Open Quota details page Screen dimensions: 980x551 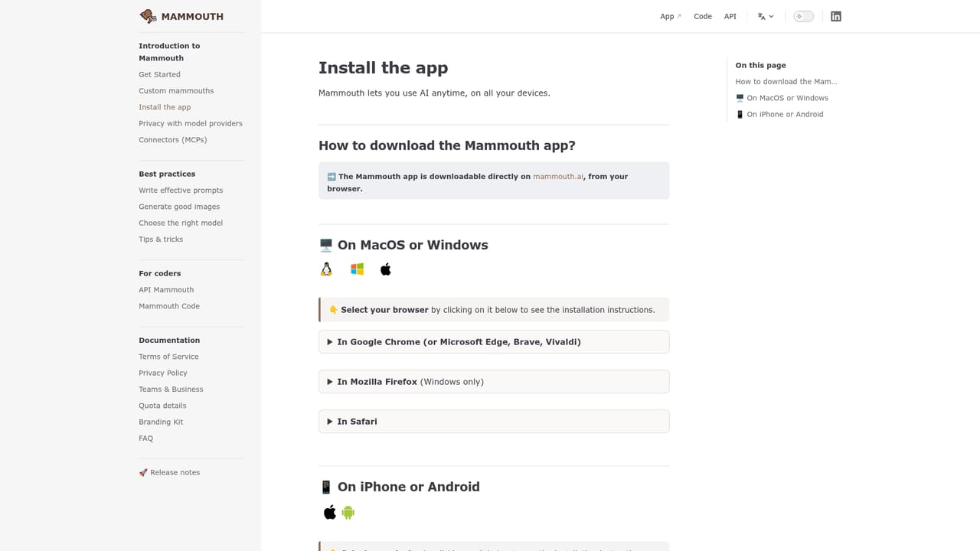(x=162, y=406)
